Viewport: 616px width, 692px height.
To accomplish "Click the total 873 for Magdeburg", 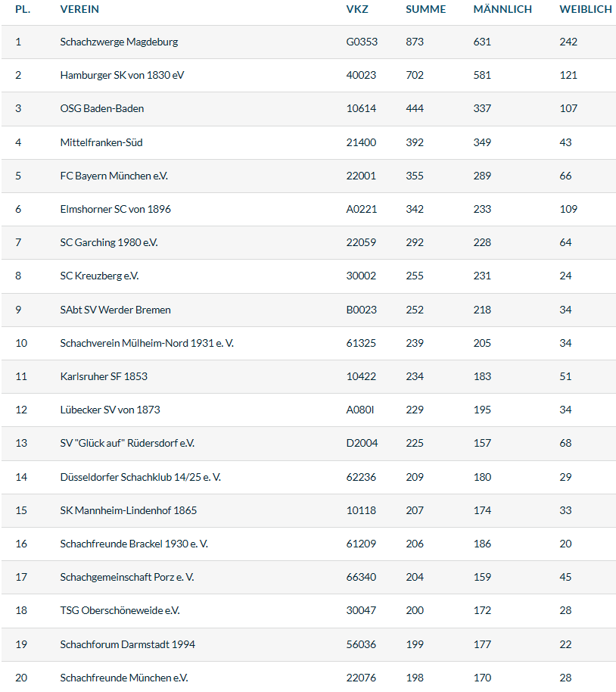I will [x=415, y=42].
